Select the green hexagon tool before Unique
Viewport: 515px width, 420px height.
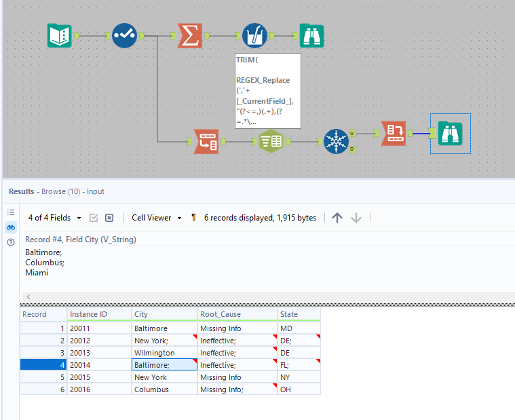tap(270, 141)
